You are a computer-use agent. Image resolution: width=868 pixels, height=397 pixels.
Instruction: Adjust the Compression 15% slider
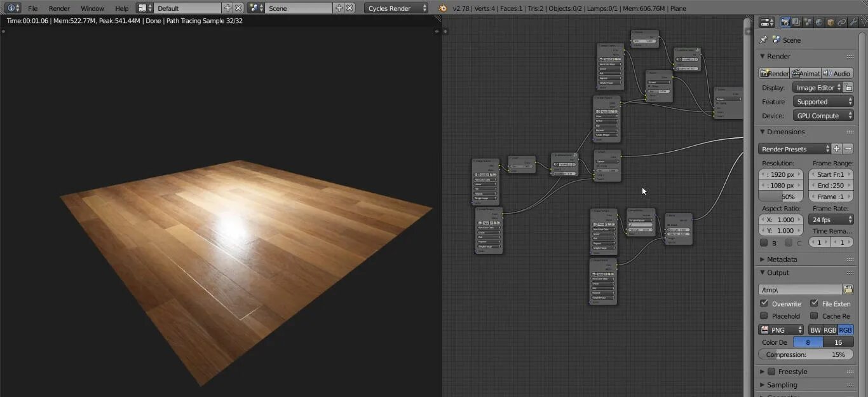click(806, 354)
